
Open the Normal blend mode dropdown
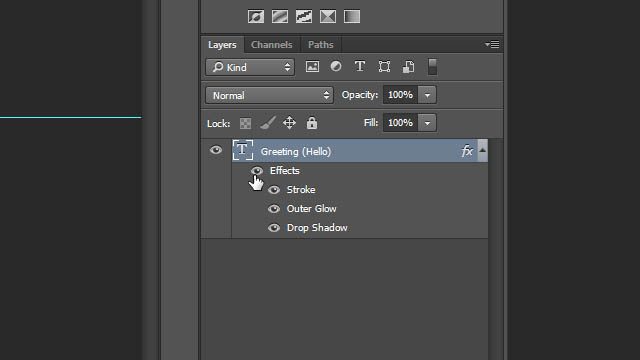point(269,96)
